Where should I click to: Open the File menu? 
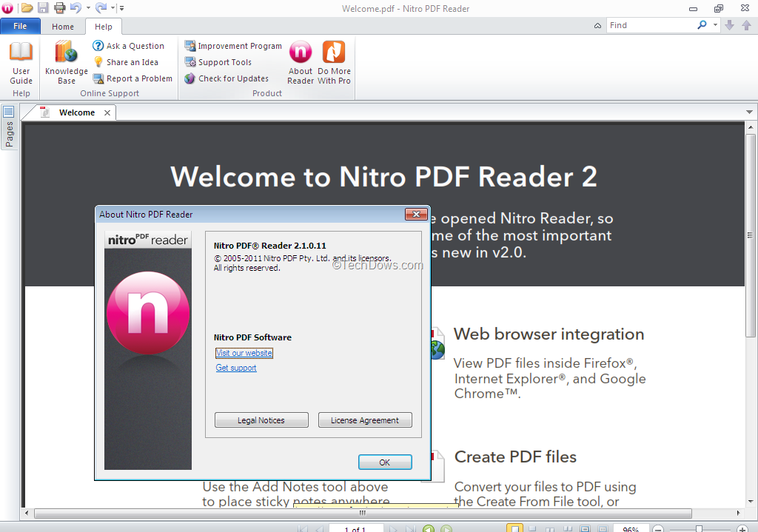click(x=20, y=26)
